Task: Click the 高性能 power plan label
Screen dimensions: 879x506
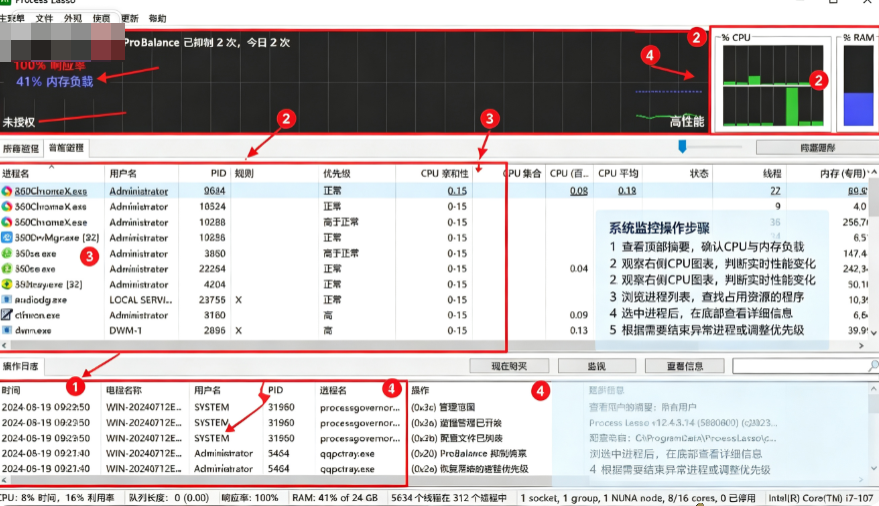Action: [687, 122]
